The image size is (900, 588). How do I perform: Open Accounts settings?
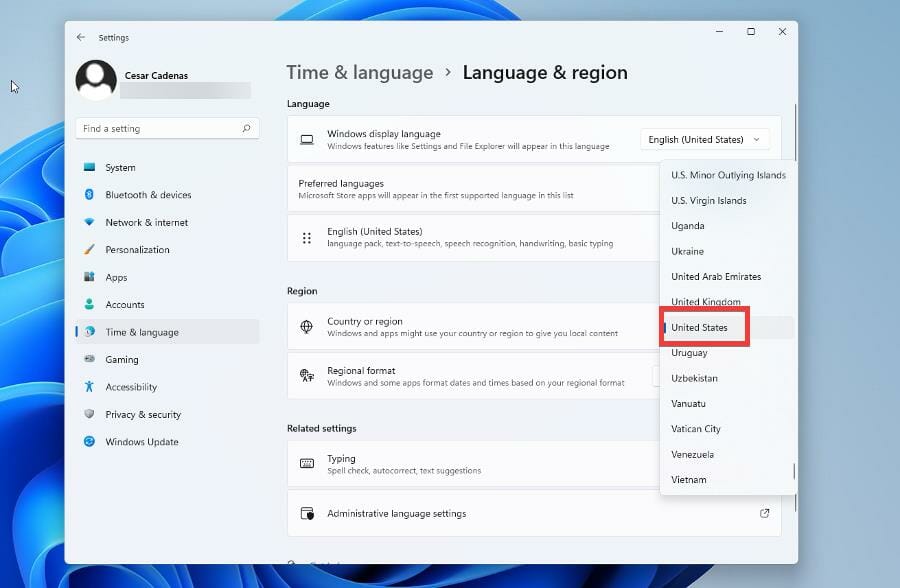(x=167, y=304)
